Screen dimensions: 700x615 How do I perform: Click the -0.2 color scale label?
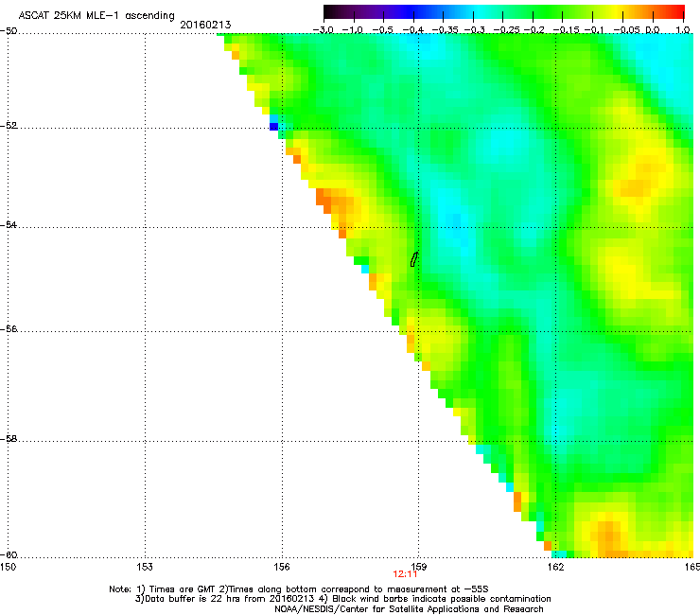click(534, 30)
